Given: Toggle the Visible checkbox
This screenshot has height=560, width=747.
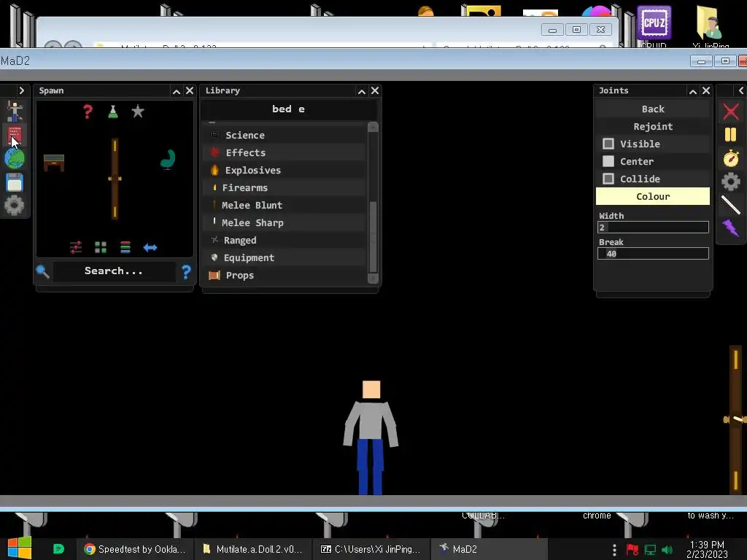Looking at the screenshot, I should coord(608,144).
